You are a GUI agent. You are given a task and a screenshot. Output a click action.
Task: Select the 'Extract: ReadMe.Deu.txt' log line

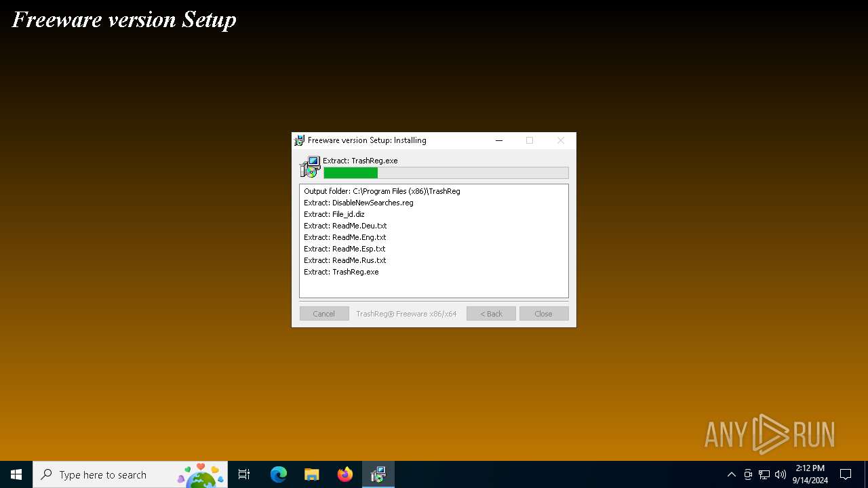pyautogui.click(x=345, y=226)
